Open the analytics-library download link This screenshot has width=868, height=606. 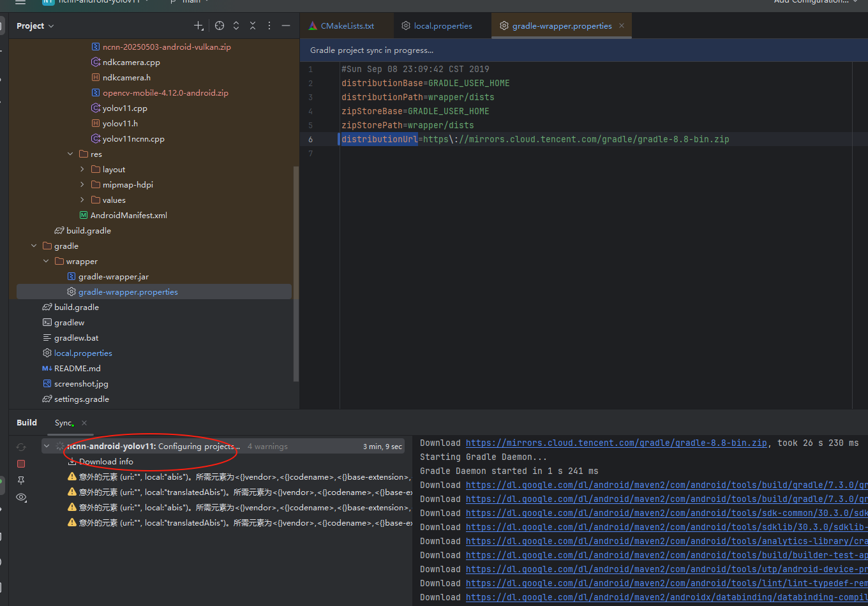[666, 541]
